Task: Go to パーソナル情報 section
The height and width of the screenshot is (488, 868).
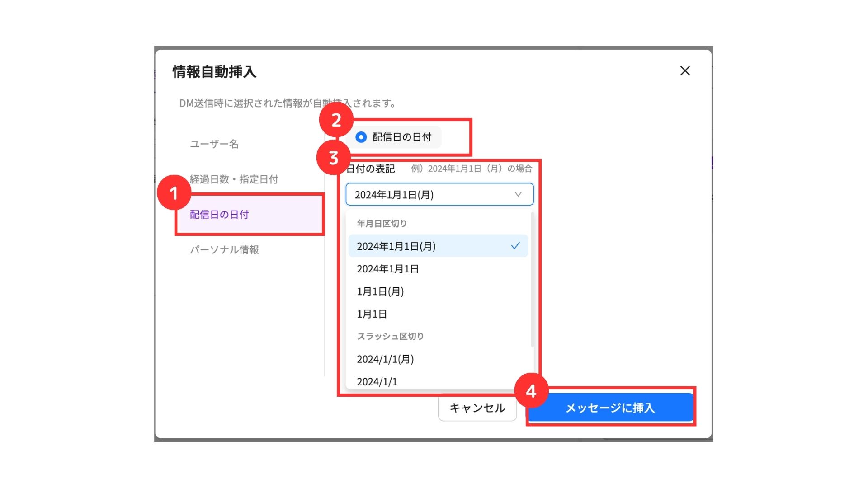Action: pyautogui.click(x=224, y=249)
